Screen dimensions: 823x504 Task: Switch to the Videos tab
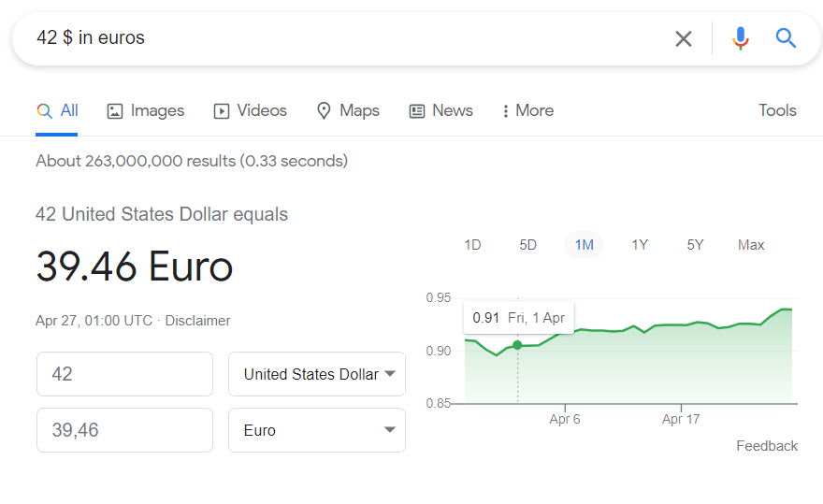tap(251, 110)
